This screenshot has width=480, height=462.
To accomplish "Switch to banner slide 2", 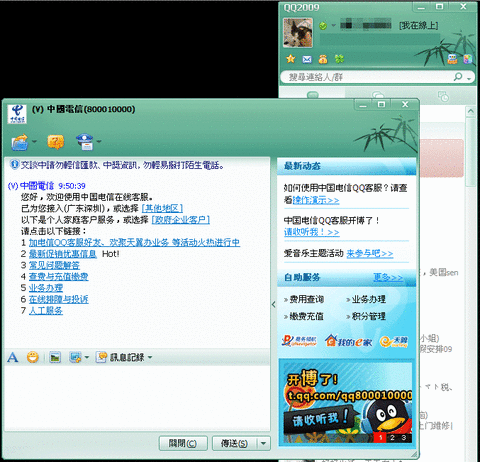I will pos(392,437).
